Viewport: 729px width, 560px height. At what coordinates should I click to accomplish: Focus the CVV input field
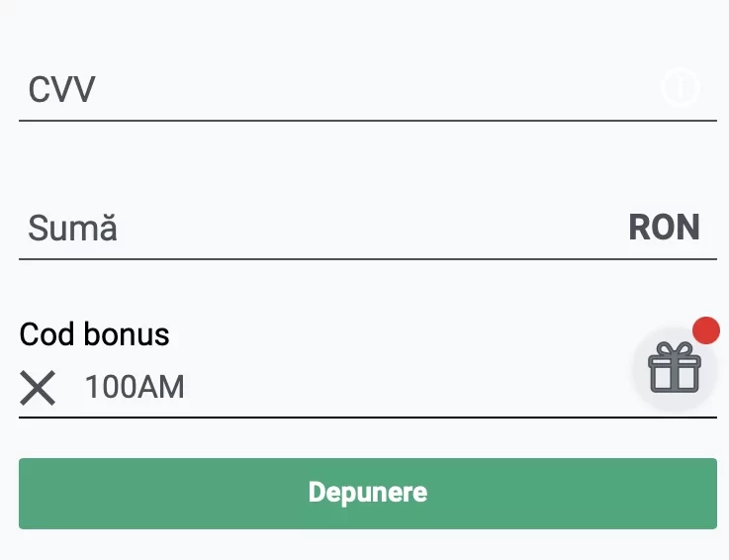click(x=368, y=89)
